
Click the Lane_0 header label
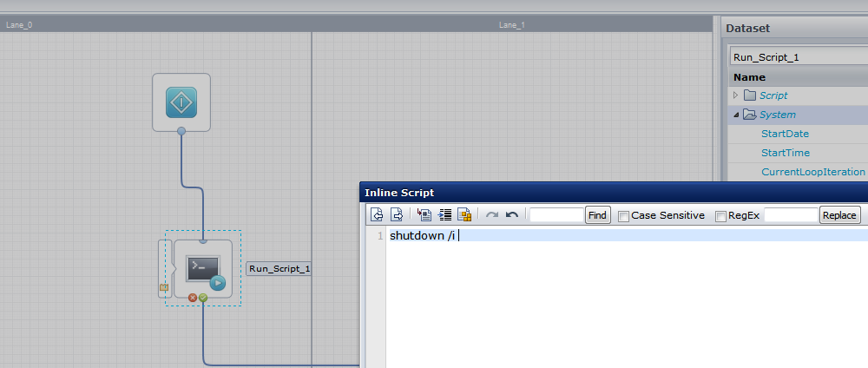(x=19, y=25)
